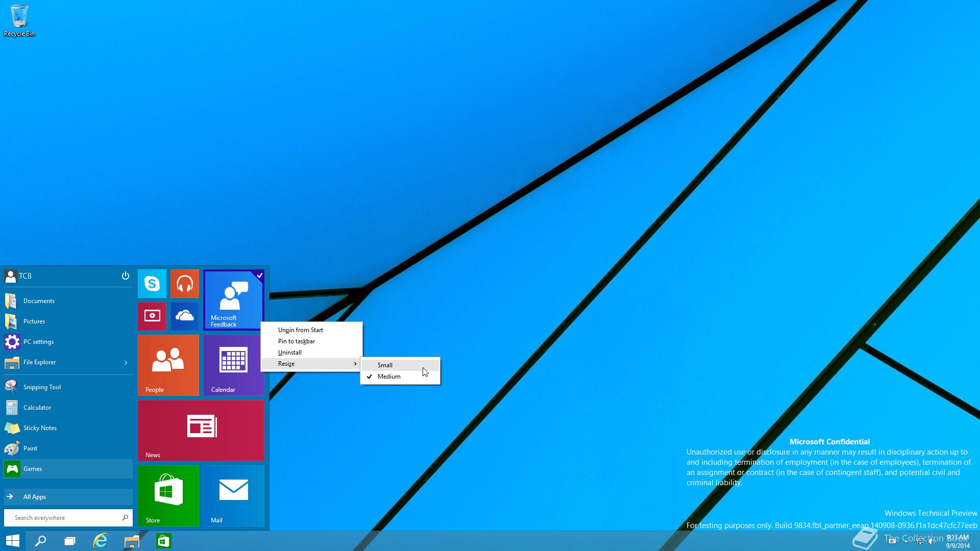Open File Explorer taskbar icon

pos(132,541)
